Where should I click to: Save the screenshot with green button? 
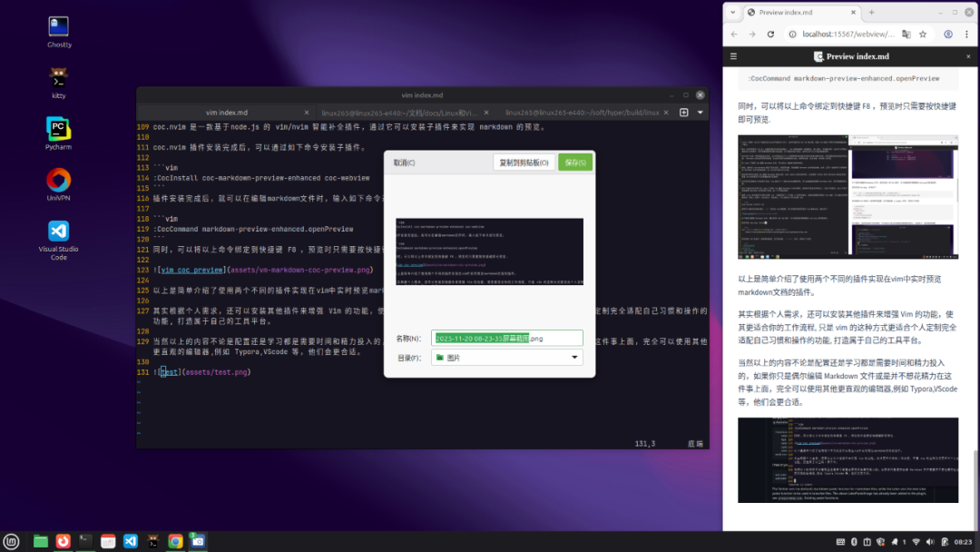(575, 163)
